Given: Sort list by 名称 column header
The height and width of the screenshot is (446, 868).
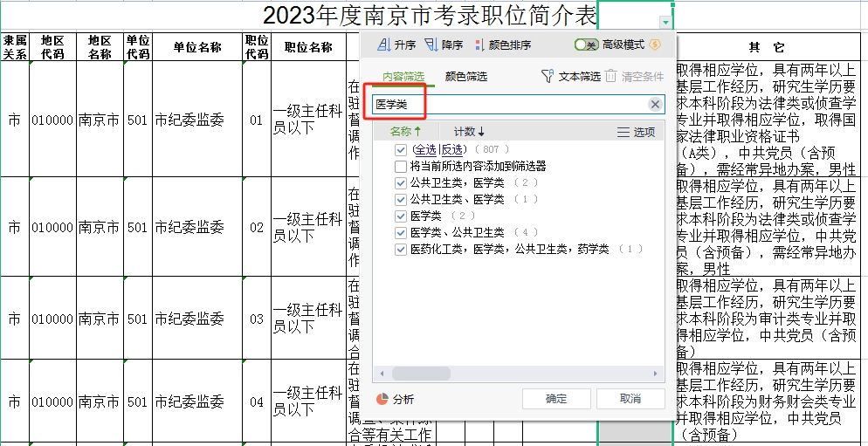Looking at the screenshot, I should point(405,132).
